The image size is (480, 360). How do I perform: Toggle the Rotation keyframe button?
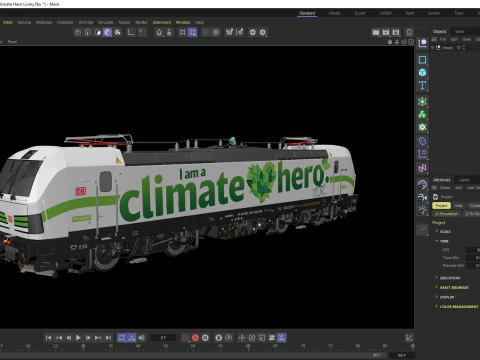[x=252, y=338]
